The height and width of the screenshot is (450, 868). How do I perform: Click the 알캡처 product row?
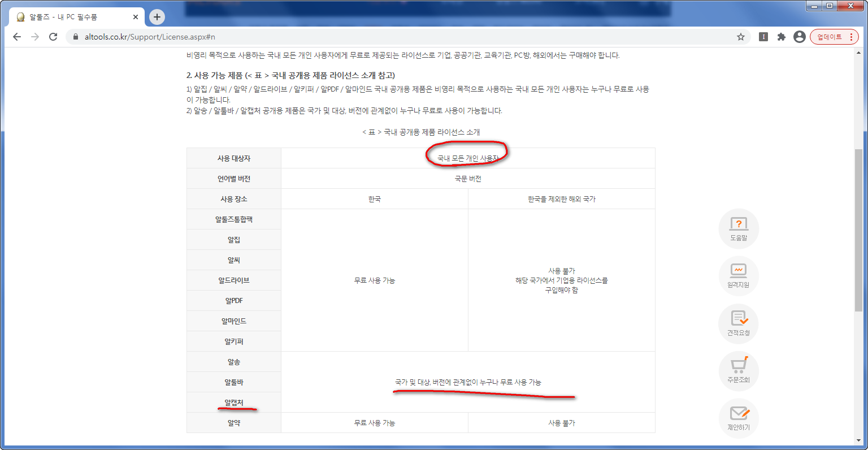[x=234, y=403]
